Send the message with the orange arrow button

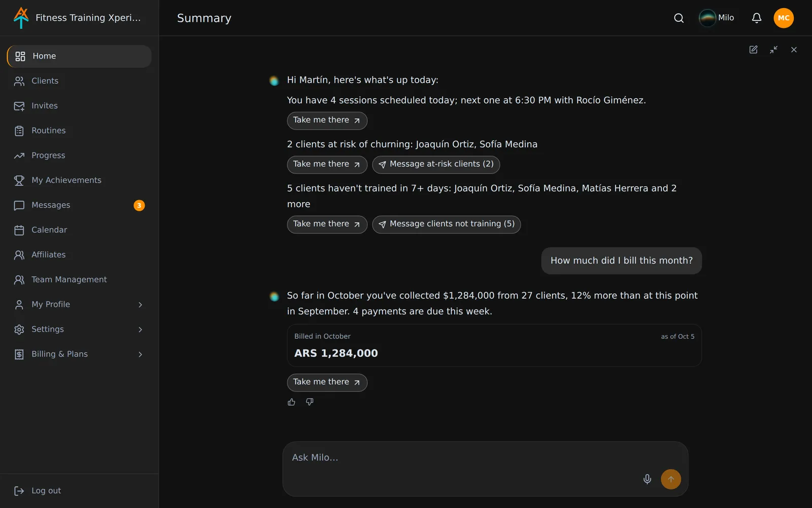coord(671,479)
